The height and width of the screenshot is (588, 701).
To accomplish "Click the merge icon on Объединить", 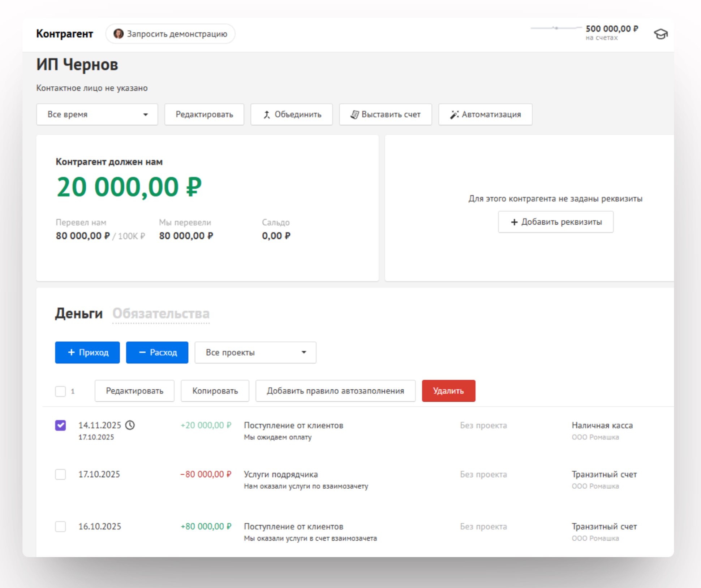I will [x=267, y=114].
